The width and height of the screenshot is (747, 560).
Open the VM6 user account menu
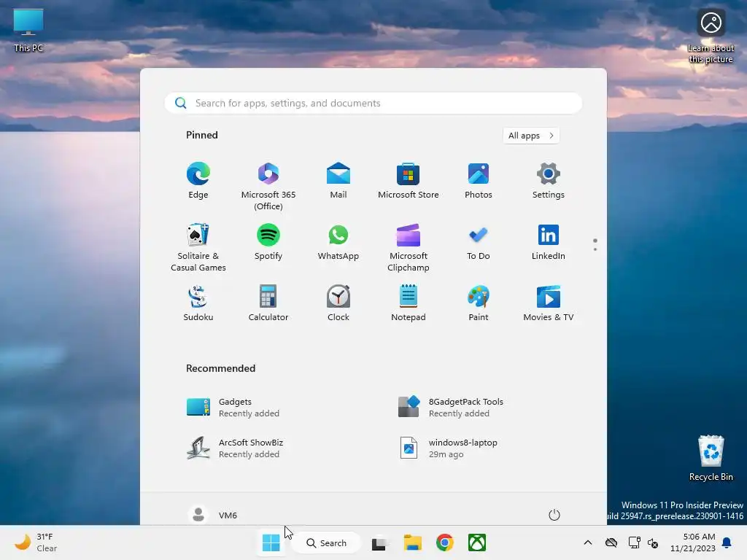click(212, 515)
